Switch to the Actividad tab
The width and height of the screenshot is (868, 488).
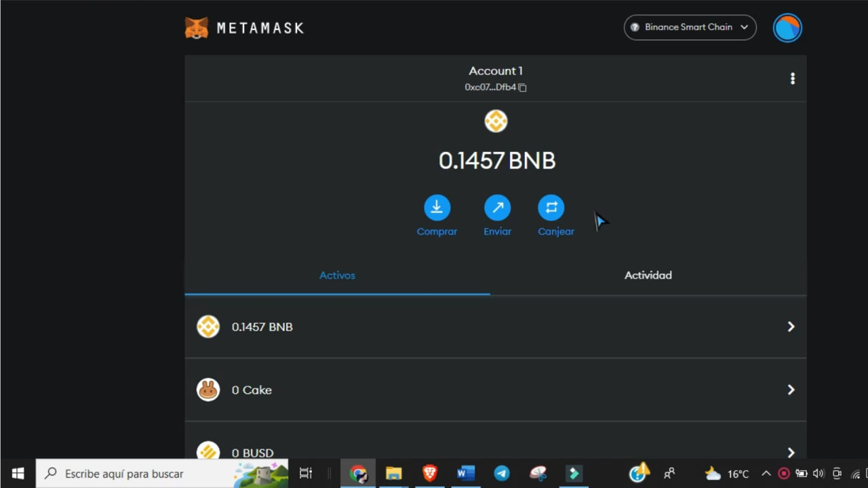pyautogui.click(x=648, y=275)
